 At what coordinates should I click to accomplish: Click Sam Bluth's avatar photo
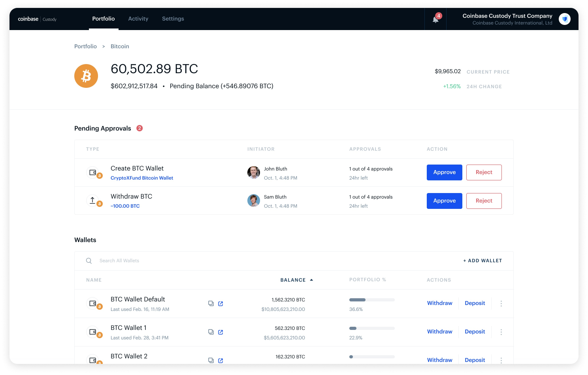tap(254, 201)
